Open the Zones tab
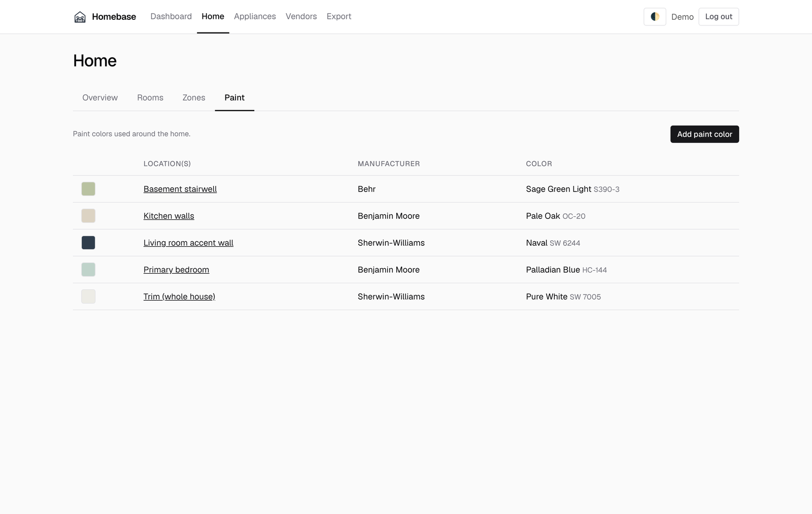Image resolution: width=812 pixels, height=514 pixels. [x=194, y=98]
